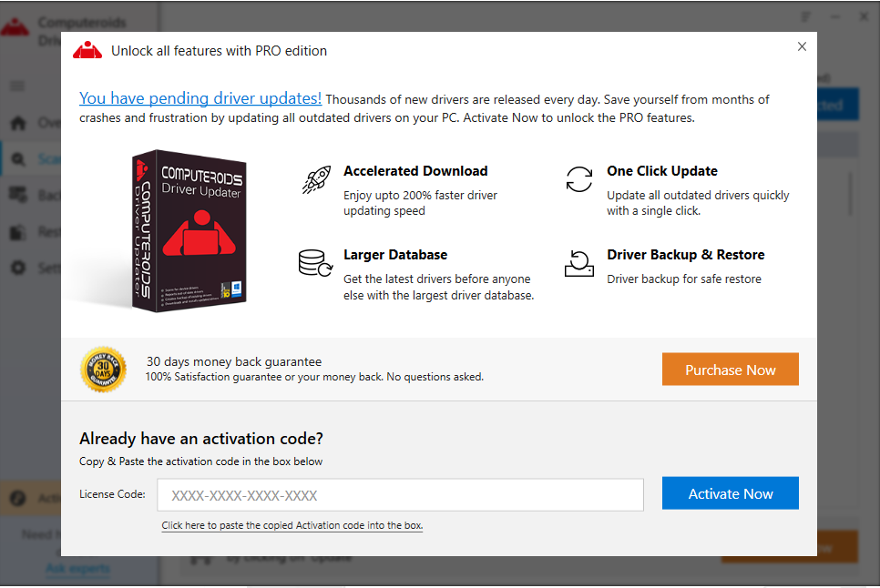Click the Scan magnifier icon in background sidebar
Viewport: 880px width, 588px height.
(18, 159)
